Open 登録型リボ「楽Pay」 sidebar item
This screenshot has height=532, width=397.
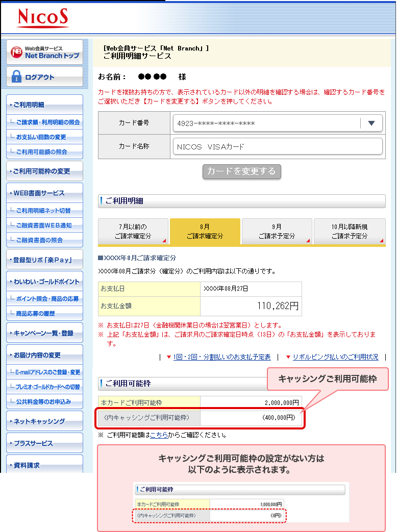click(x=44, y=260)
